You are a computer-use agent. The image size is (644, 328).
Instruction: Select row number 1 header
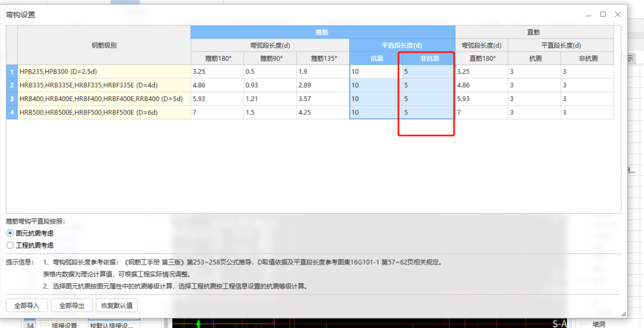click(x=12, y=72)
